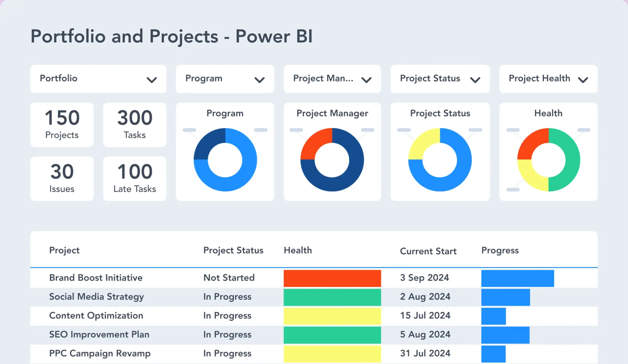This screenshot has width=628, height=364.
Task: Select the 30 Issues KPI card
Action: pyautogui.click(x=62, y=178)
